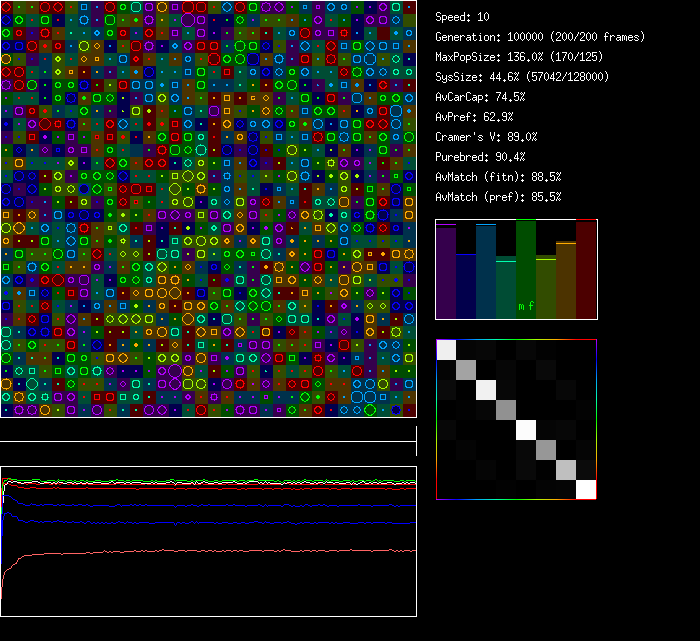Click the "Speed: 10" readout
This screenshot has height=641, width=700.
point(463,17)
